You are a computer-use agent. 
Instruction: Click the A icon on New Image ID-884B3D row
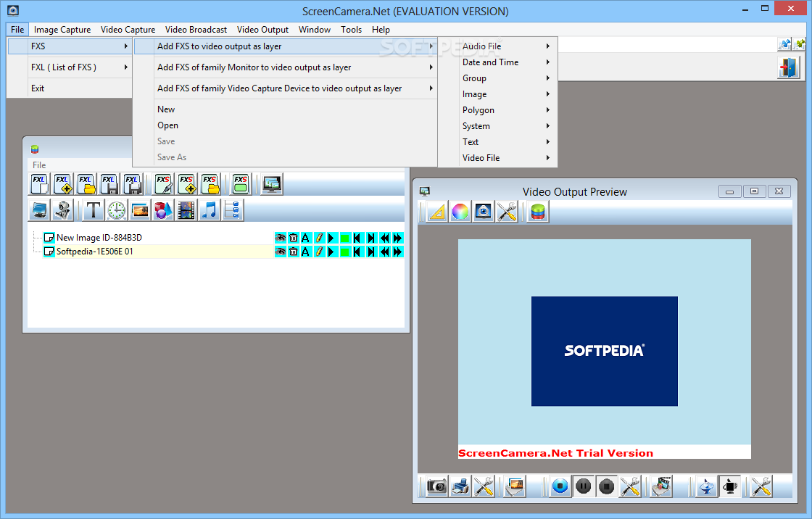(305, 238)
